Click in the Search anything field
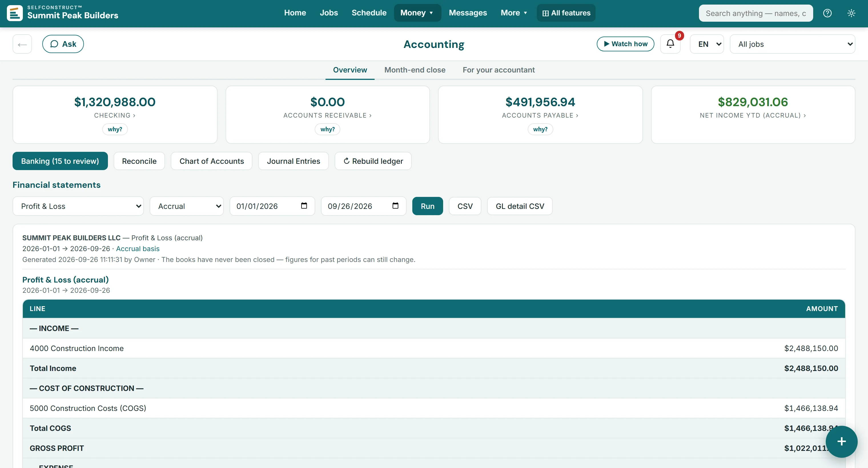The height and width of the screenshot is (468, 868). [x=756, y=13]
